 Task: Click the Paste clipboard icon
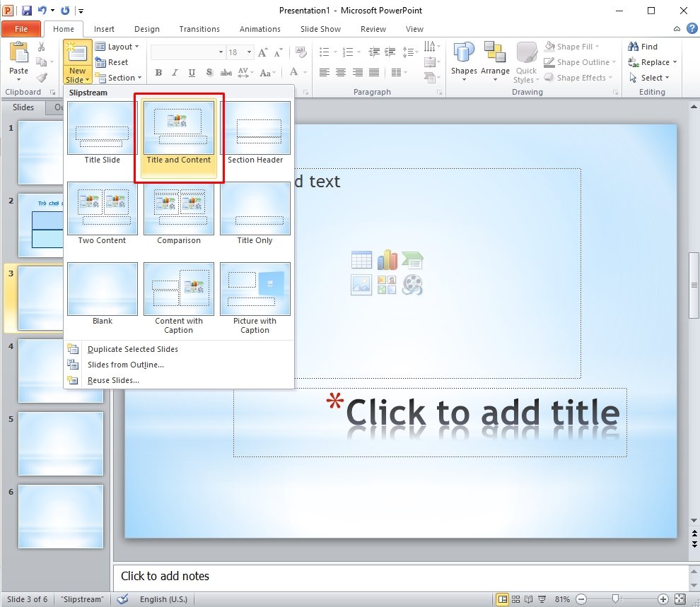19,54
